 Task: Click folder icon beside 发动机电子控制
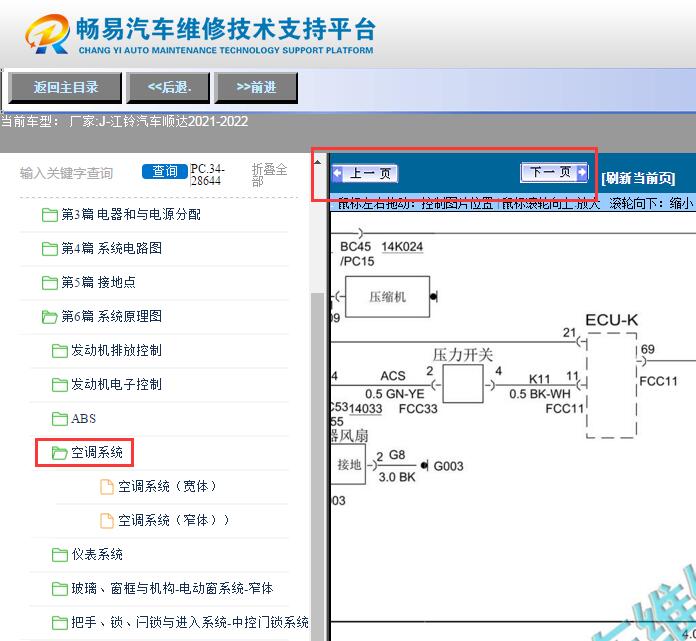[x=59, y=385]
